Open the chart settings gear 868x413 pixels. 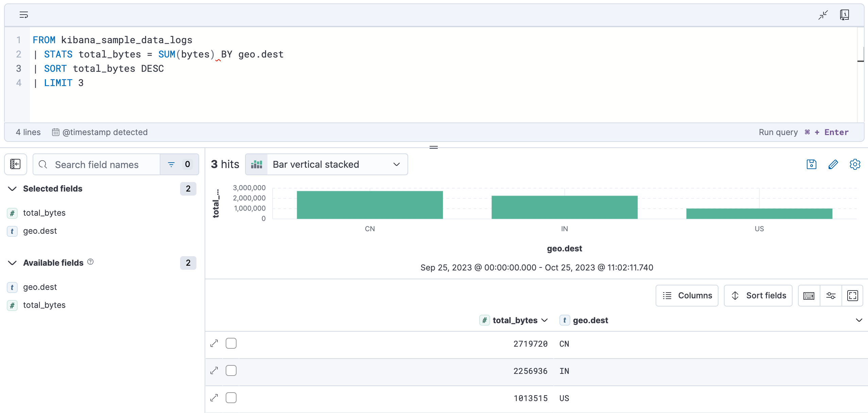pos(855,164)
